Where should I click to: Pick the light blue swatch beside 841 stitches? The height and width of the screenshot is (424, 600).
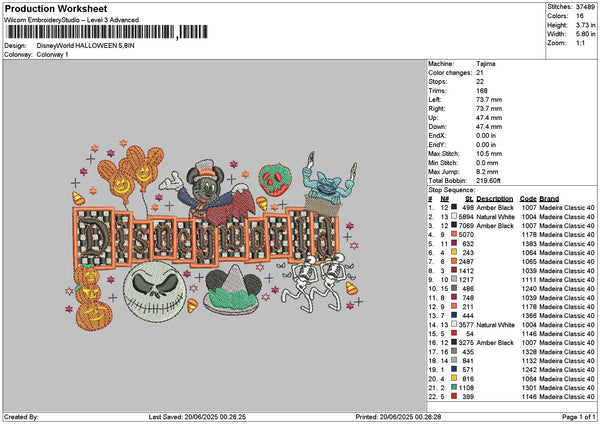[x=454, y=360]
